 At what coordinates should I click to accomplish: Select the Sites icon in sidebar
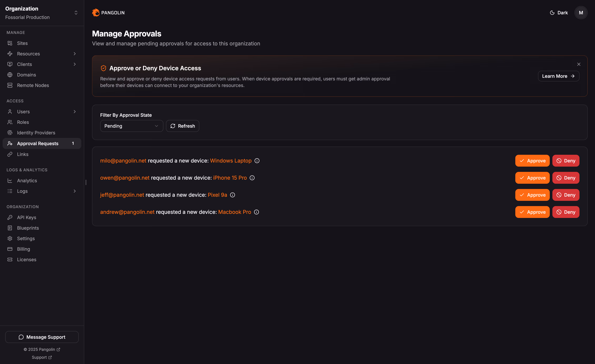(x=10, y=43)
